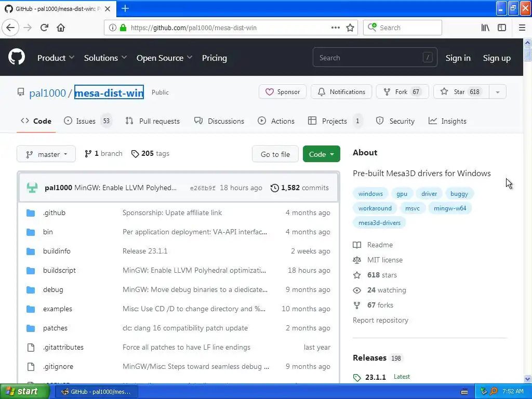Image resolution: width=532 pixels, height=399 pixels.
Task: Fork the repository with Fork button
Action: pyautogui.click(x=403, y=92)
